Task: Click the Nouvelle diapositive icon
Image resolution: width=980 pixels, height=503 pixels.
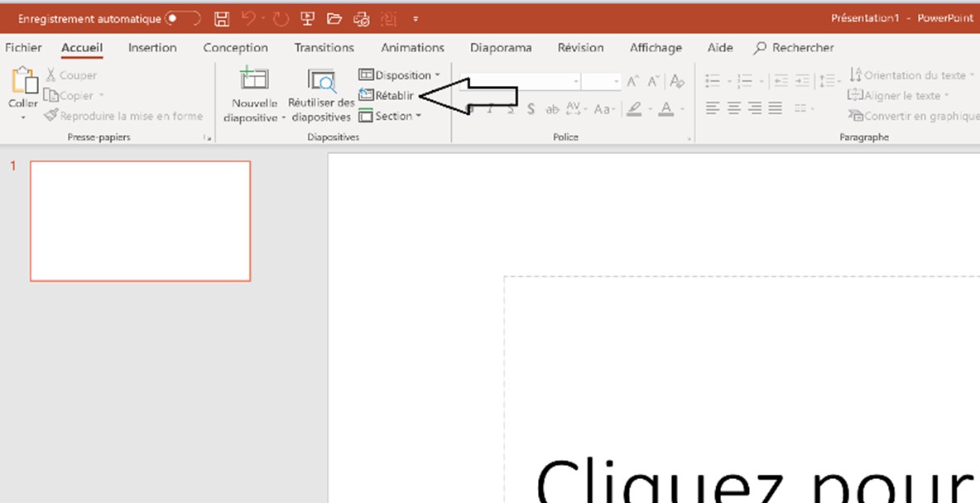Action: pyautogui.click(x=254, y=79)
